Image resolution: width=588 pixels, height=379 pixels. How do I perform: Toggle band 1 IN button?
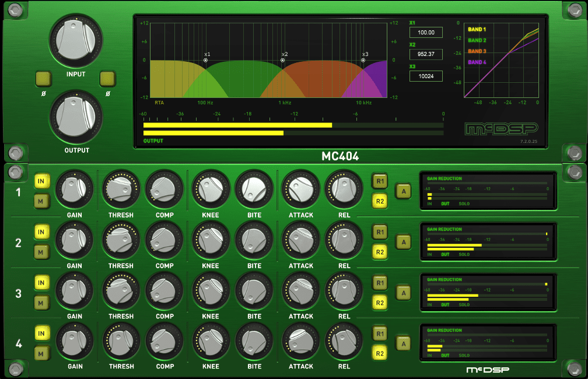[x=41, y=181]
